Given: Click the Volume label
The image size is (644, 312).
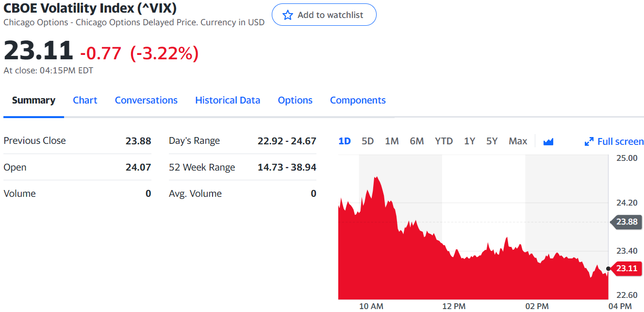Looking at the screenshot, I should 19,193.
